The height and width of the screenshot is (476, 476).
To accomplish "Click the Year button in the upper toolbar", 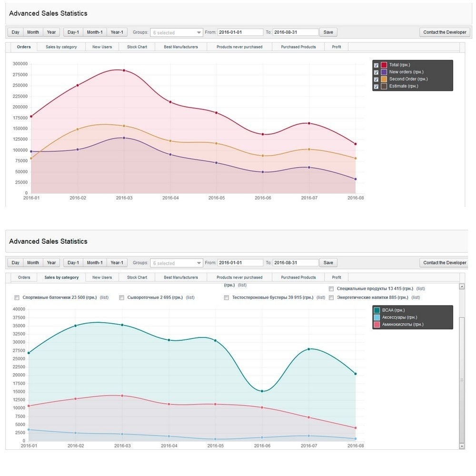I will pyautogui.click(x=51, y=32).
